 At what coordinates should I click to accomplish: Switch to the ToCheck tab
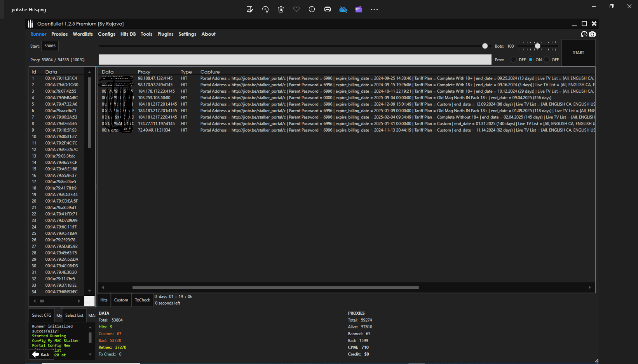(143, 300)
